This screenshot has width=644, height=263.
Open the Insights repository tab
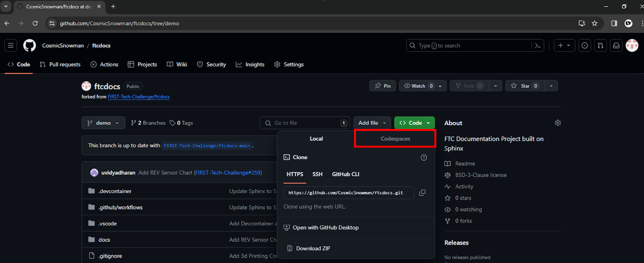(x=250, y=64)
